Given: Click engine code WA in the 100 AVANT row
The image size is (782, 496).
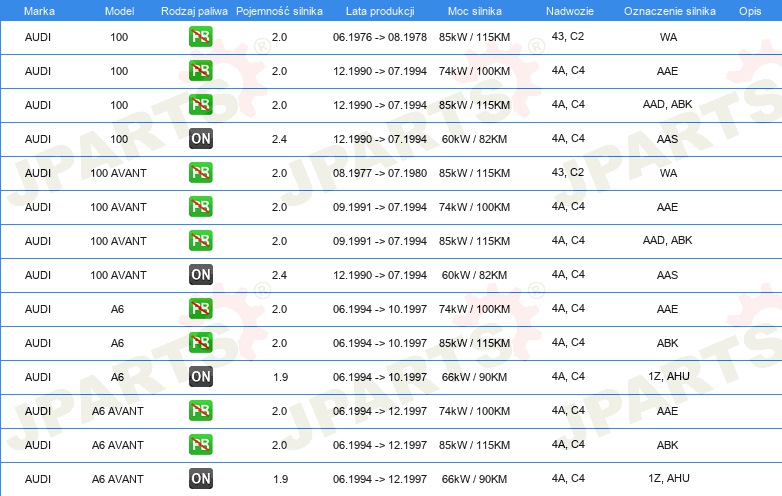Looking at the screenshot, I should click(x=668, y=173).
